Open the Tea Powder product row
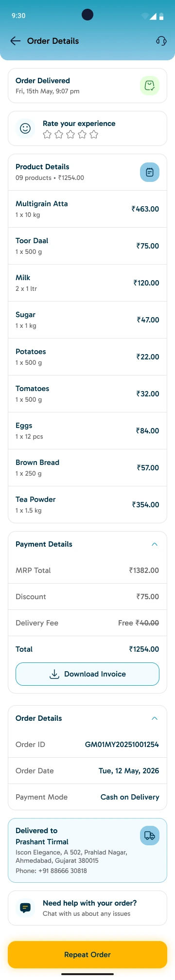 tap(87, 505)
